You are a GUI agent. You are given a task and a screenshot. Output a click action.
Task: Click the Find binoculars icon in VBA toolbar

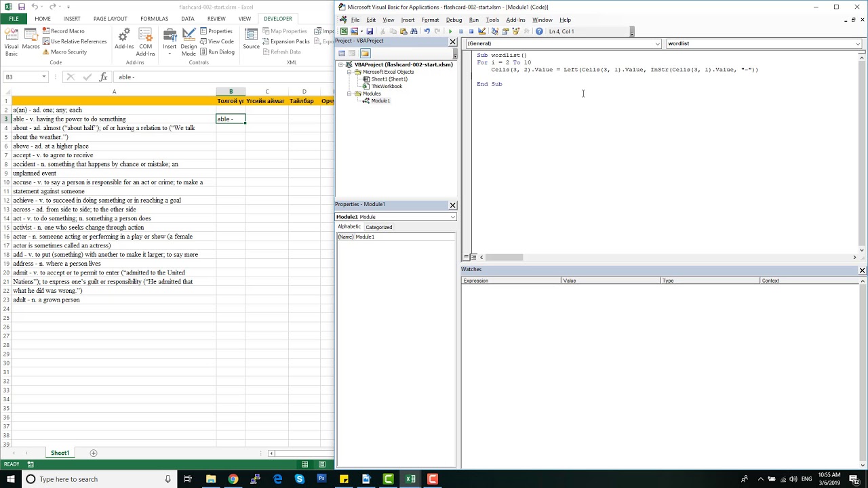tap(414, 31)
